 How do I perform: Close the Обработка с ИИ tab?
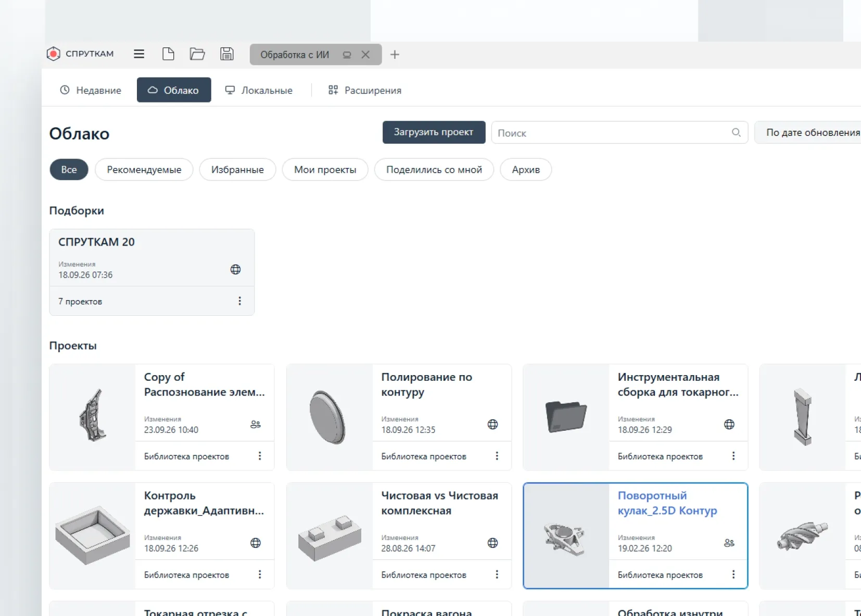click(x=365, y=55)
